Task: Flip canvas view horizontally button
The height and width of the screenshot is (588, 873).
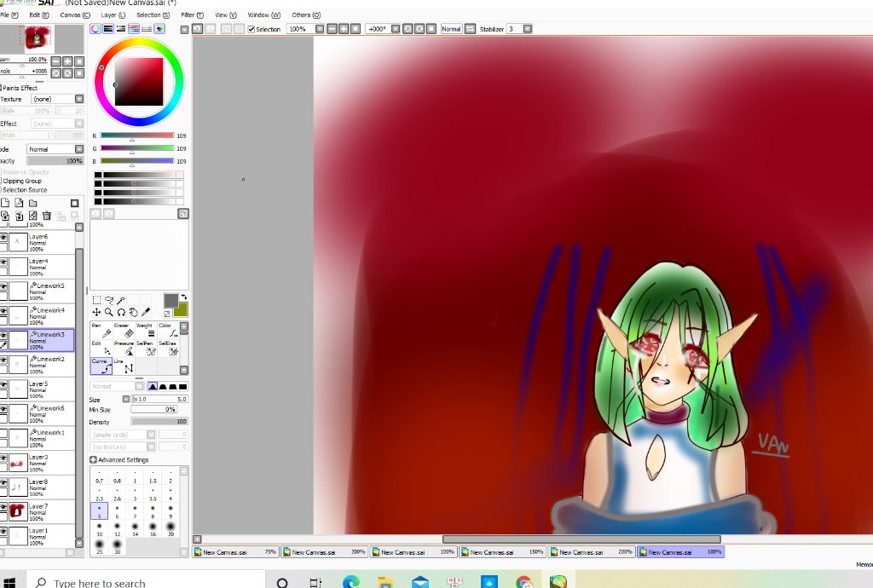Action: click(x=470, y=29)
